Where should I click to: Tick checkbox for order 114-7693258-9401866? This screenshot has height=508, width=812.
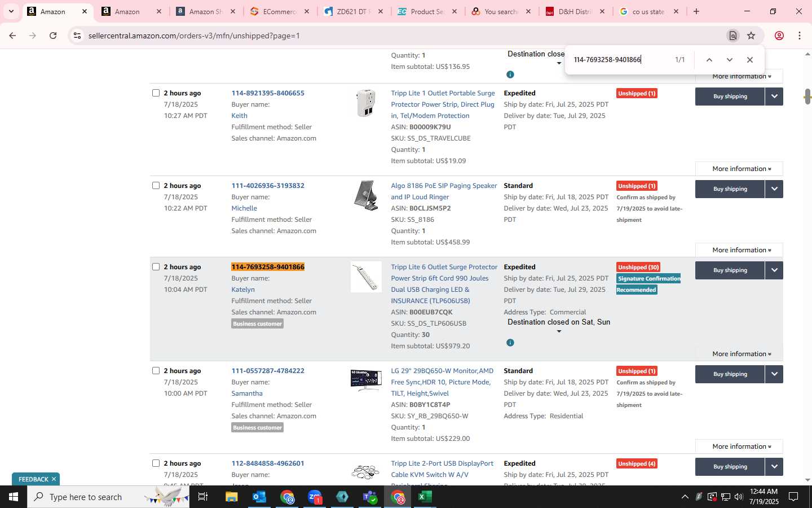[156, 266]
